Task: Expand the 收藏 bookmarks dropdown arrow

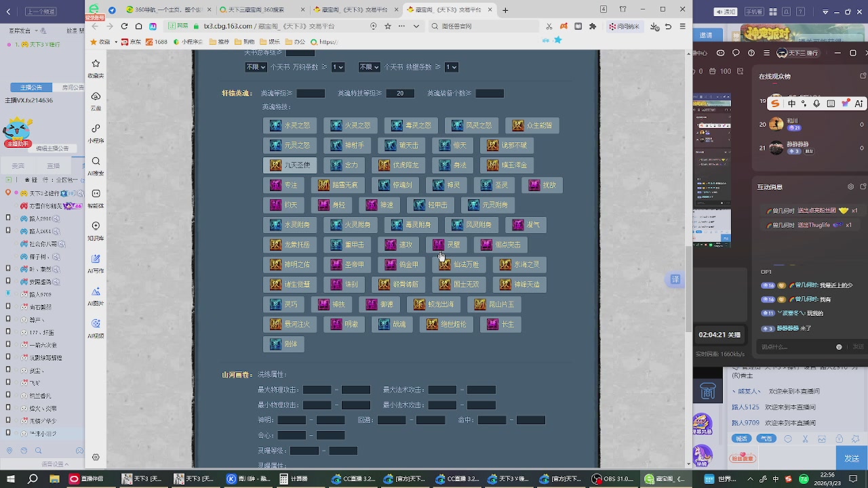Action: click(116, 42)
